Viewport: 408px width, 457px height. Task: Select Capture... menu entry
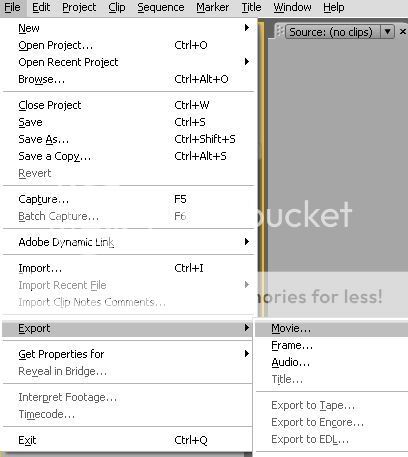pyautogui.click(x=129, y=199)
